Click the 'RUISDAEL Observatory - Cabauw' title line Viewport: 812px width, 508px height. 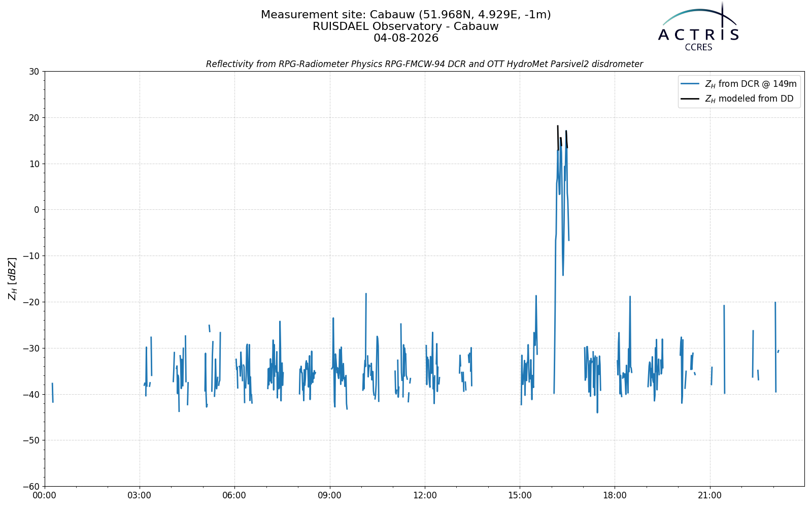pos(406,26)
